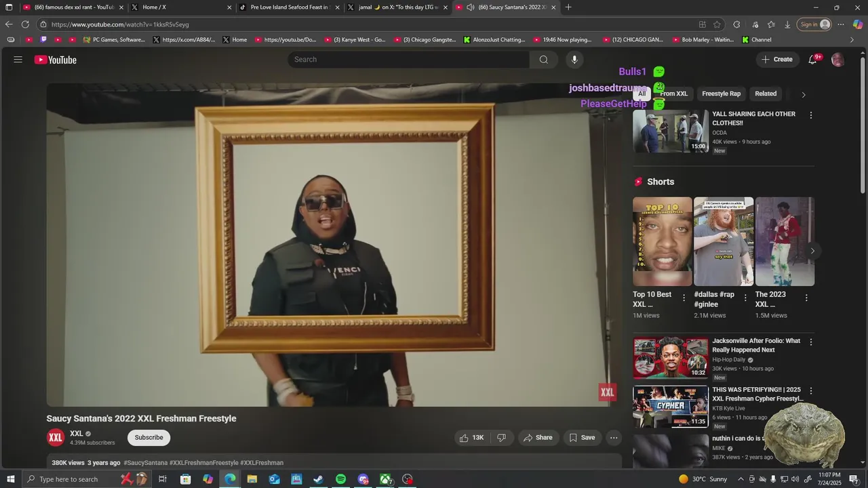
Task: Select the 'From XXL' chip
Action: (674, 94)
